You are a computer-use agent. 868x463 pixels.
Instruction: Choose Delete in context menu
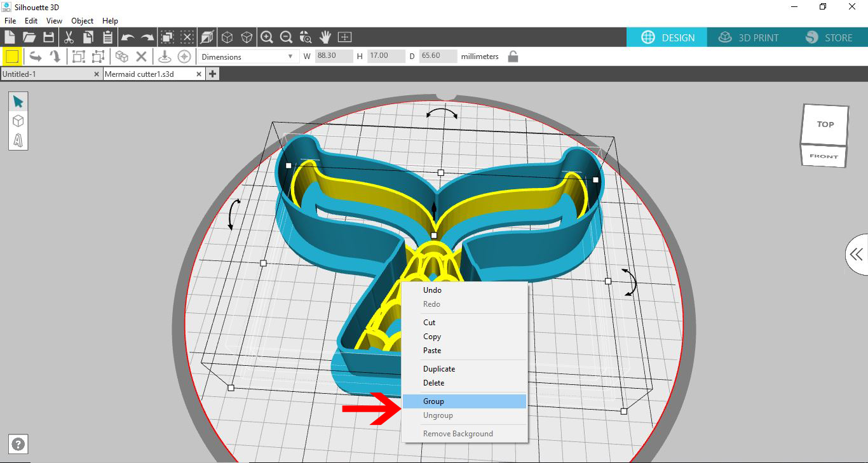click(465, 383)
